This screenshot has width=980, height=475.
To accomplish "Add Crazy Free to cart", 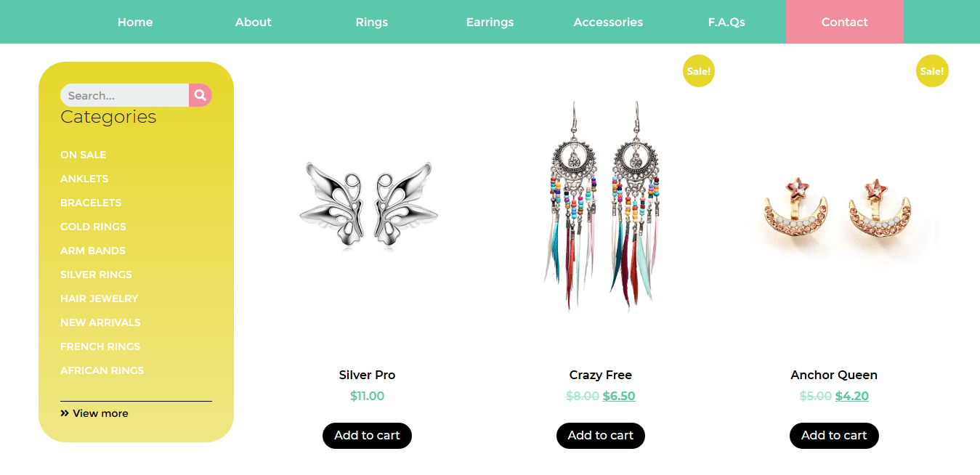I will (x=601, y=436).
